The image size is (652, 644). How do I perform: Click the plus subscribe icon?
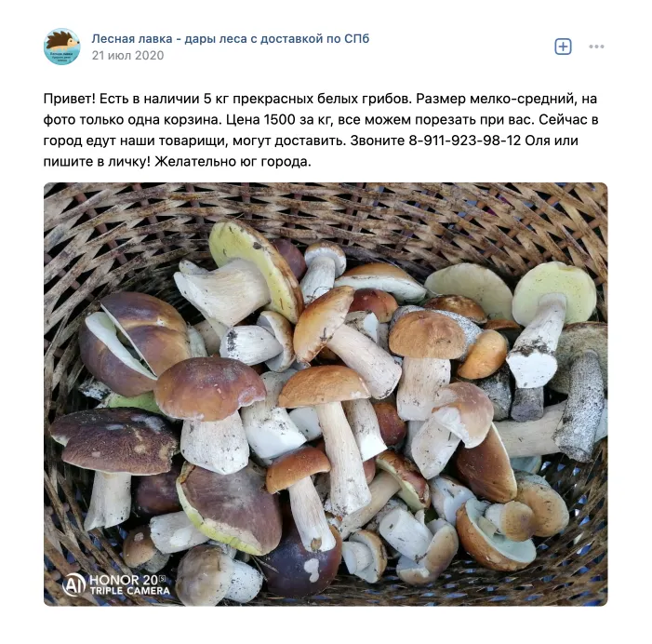click(x=563, y=47)
